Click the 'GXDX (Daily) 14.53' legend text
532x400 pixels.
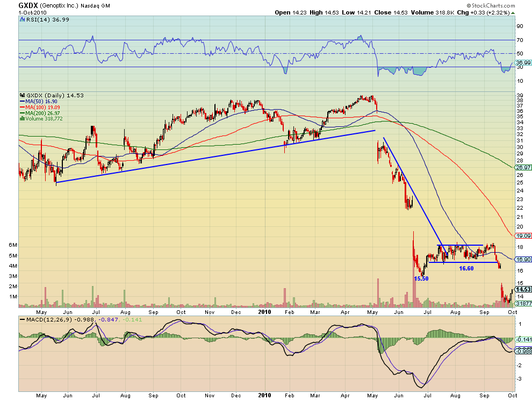55,95
